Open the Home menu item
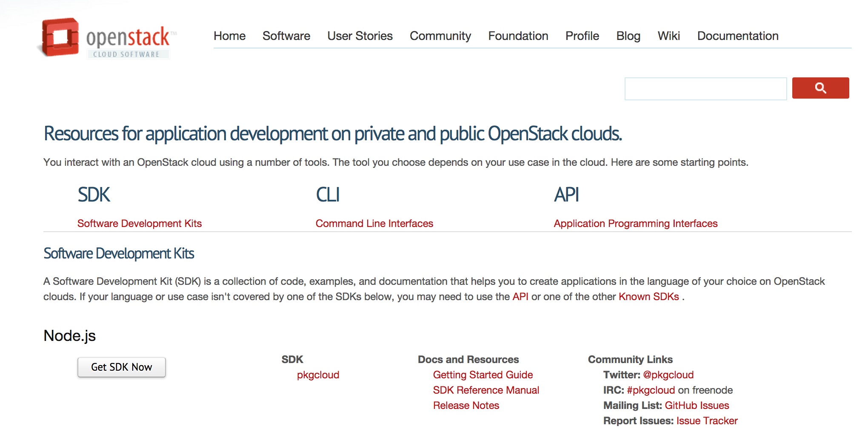 (229, 36)
